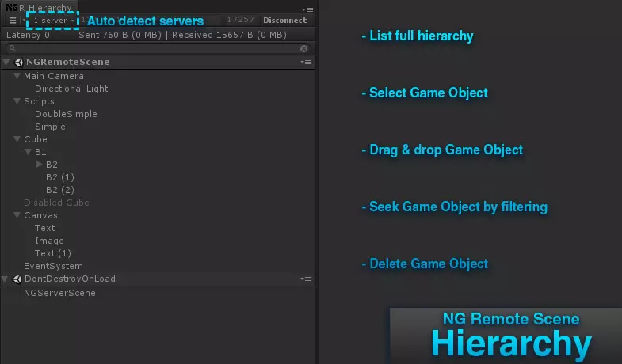The width and height of the screenshot is (622, 364).
Task: Click the Disconnect button
Action: coord(284,21)
